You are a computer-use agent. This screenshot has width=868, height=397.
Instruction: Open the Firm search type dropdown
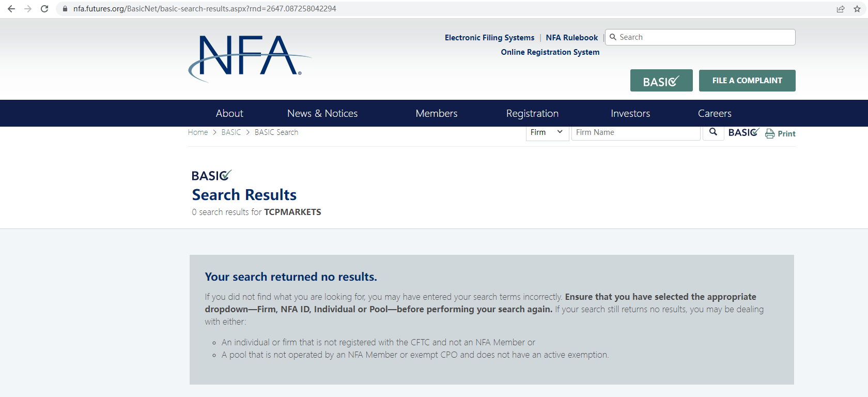point(547,132)
